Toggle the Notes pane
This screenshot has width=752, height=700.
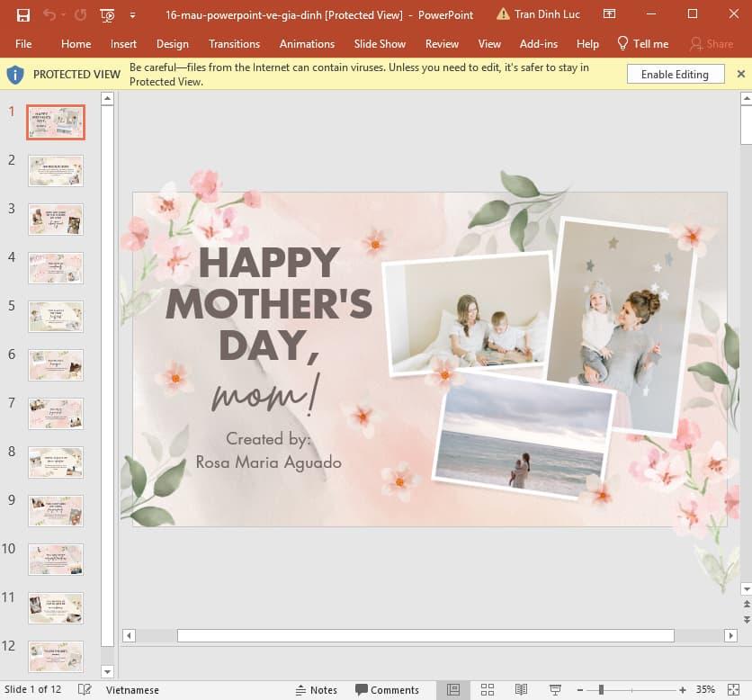(x=318, y=689)
